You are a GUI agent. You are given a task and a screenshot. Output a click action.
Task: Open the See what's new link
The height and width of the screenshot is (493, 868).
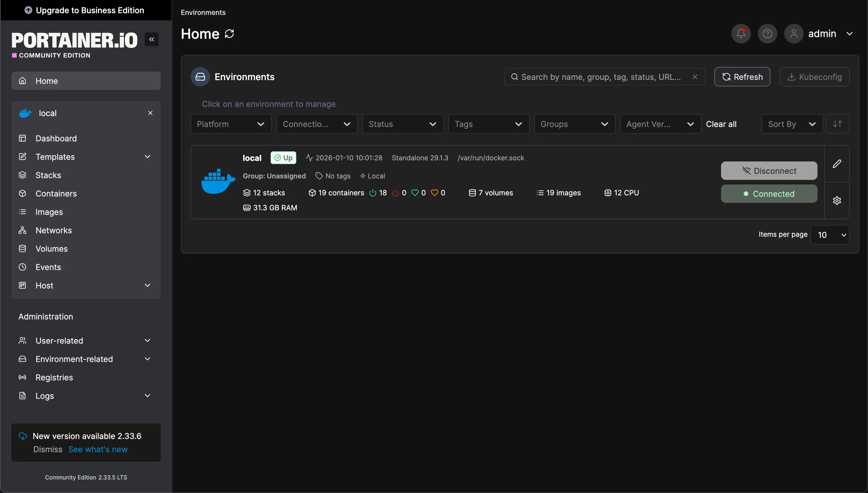tap(98, 449)
